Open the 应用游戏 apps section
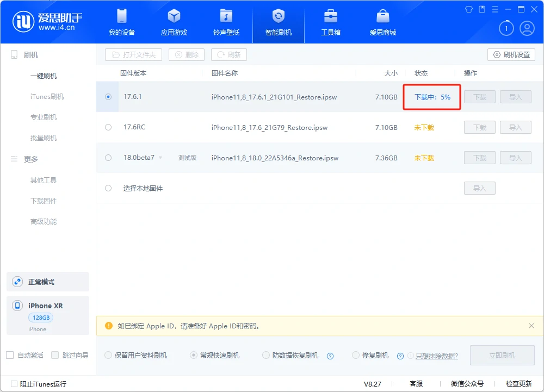Image resolution: width=544 pixels, height=392 pixels. [174, 22]
